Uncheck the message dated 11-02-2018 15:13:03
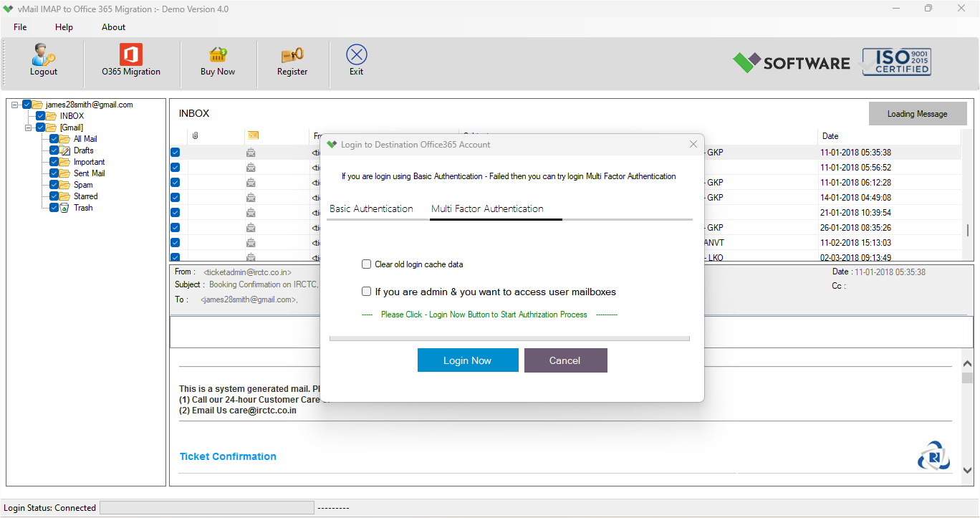Image resolution: width=980 pixels, height=518 pixels. coord(176,243)
